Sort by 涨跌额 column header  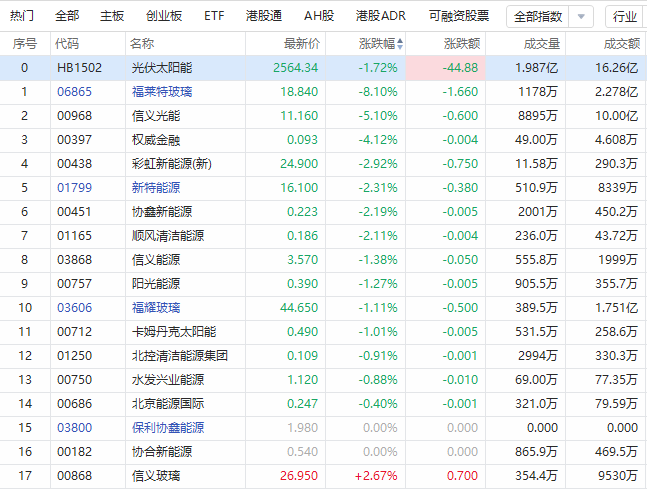coord(462,44)
